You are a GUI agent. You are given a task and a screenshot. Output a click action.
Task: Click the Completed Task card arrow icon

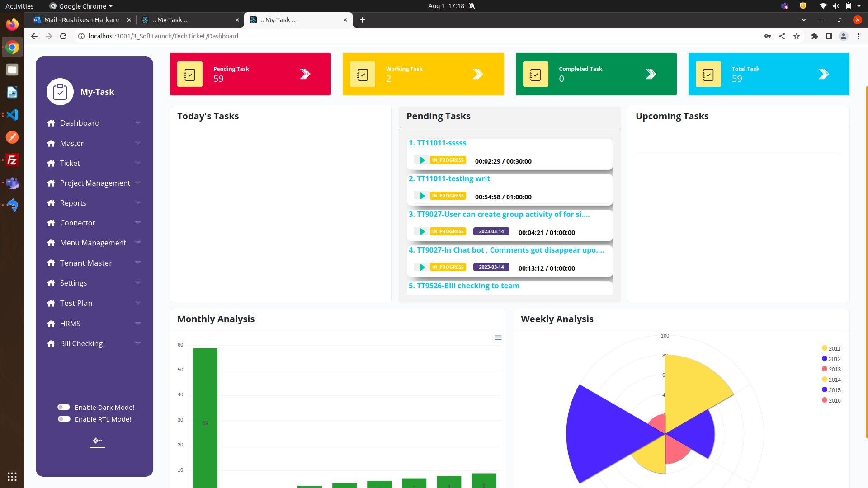click(x=651, y=74)
